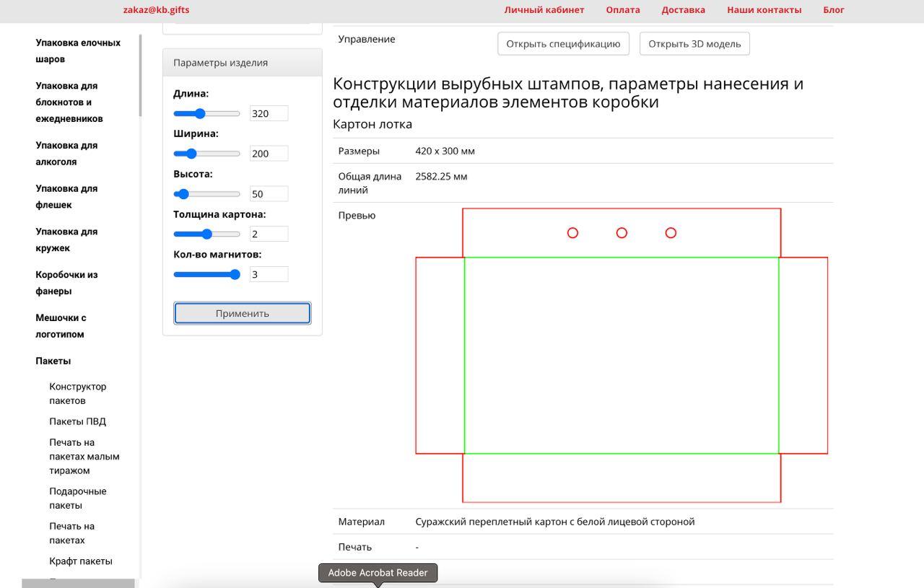Click the Длина input field showing 320
This screenshot has height=588, width=924.
pyautogui.click(x=269, y=113)
